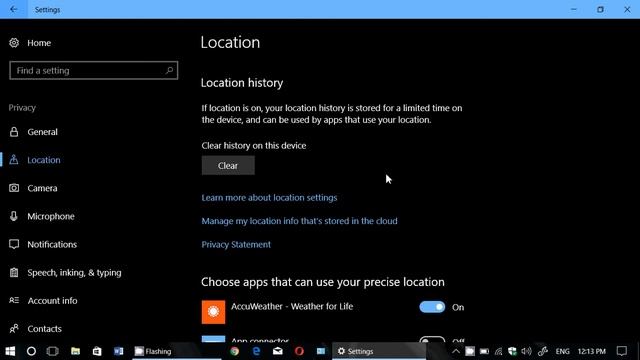640x360 pixels.
Task: Toggle App connector location switch
Action: click(x=432, y=340)
